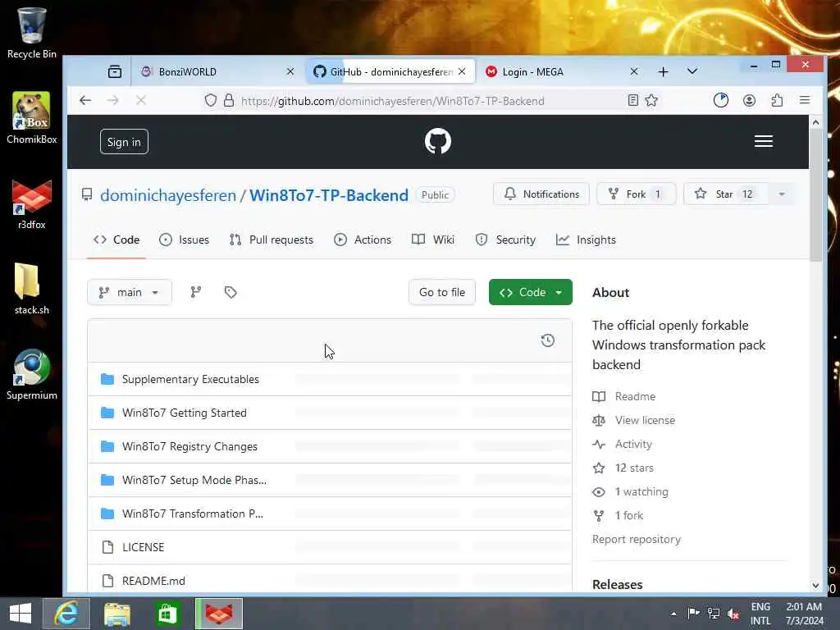Open the r3dfox desktop shortcut

click(x=32, y=204)
